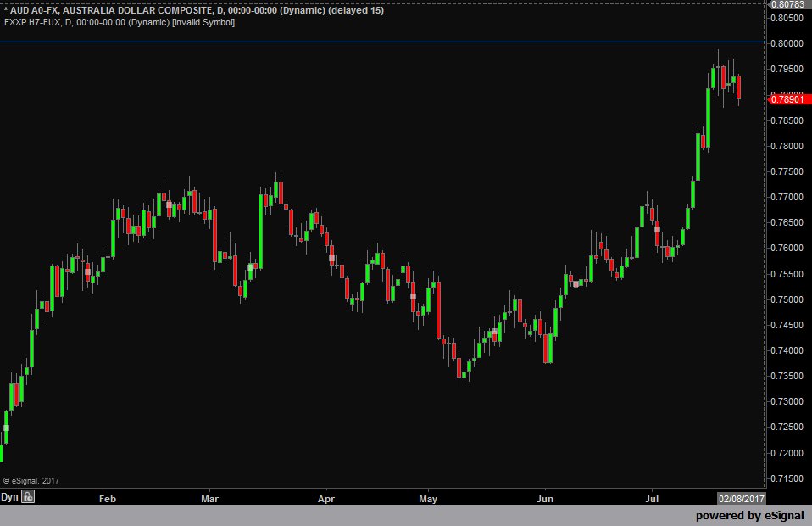
Task: Click the 0.80000 price axis label
Action: (x=787, y=43)
